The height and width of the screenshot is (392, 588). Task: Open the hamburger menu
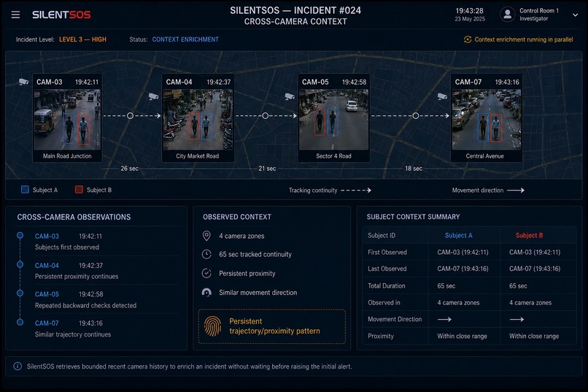point(15,15)
